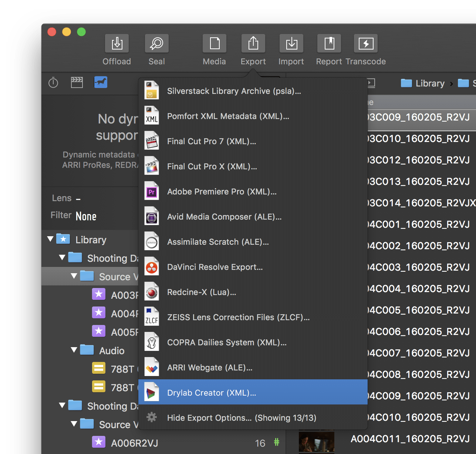Choose Avid Media Composer (ALE) export
Viewport: 476px width, 454px height.
pyautogui.click(x=253, y=217)
